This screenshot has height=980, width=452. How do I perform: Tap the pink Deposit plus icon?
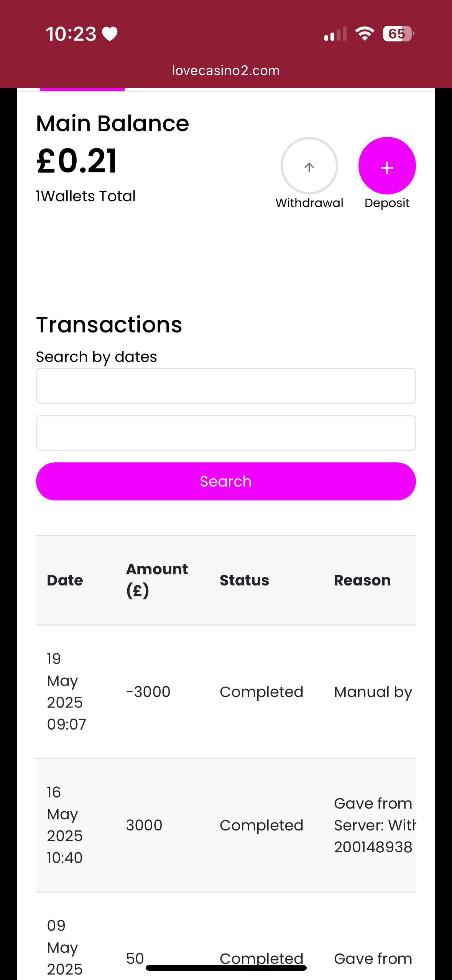tap(387, 166)
